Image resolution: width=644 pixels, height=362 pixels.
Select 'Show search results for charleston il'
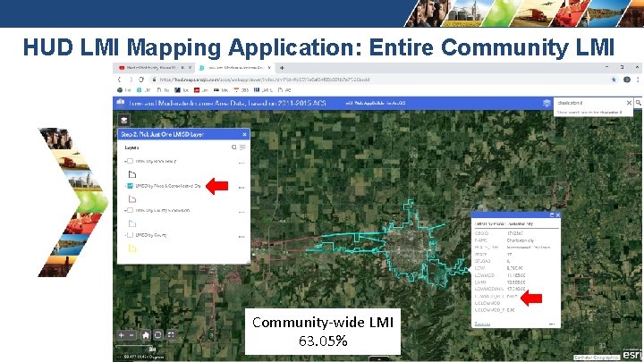tap(589, 112)
